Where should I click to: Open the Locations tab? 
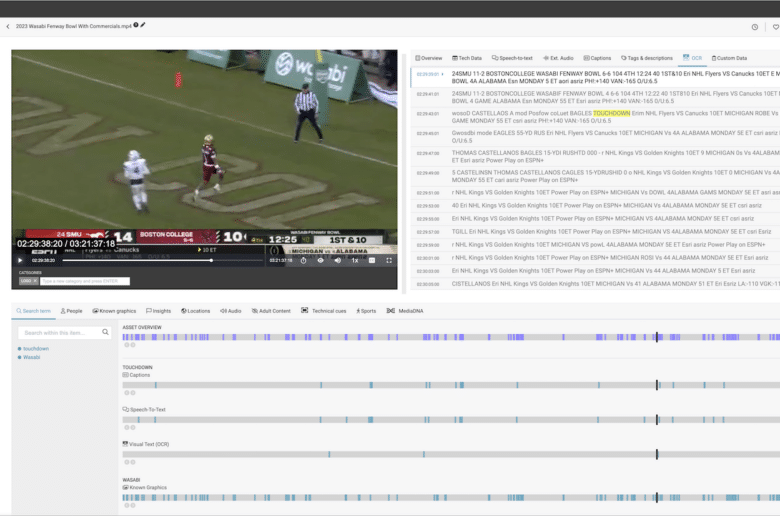(195, 311)
